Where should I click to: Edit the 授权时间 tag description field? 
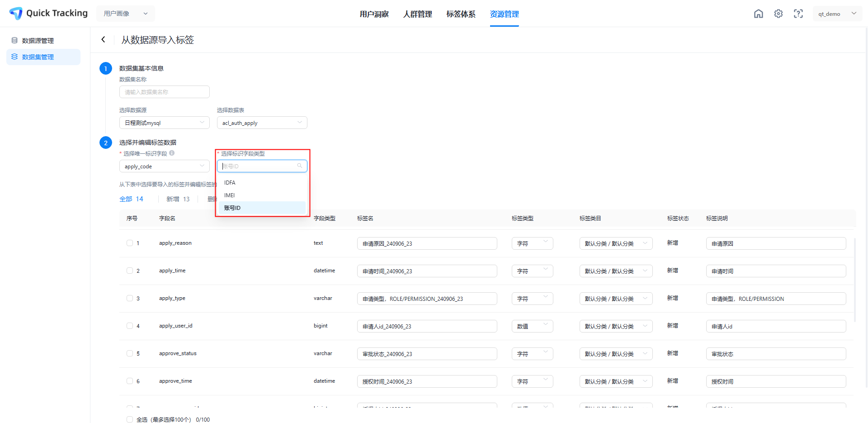pyautogui.click(x=776, y=381)
